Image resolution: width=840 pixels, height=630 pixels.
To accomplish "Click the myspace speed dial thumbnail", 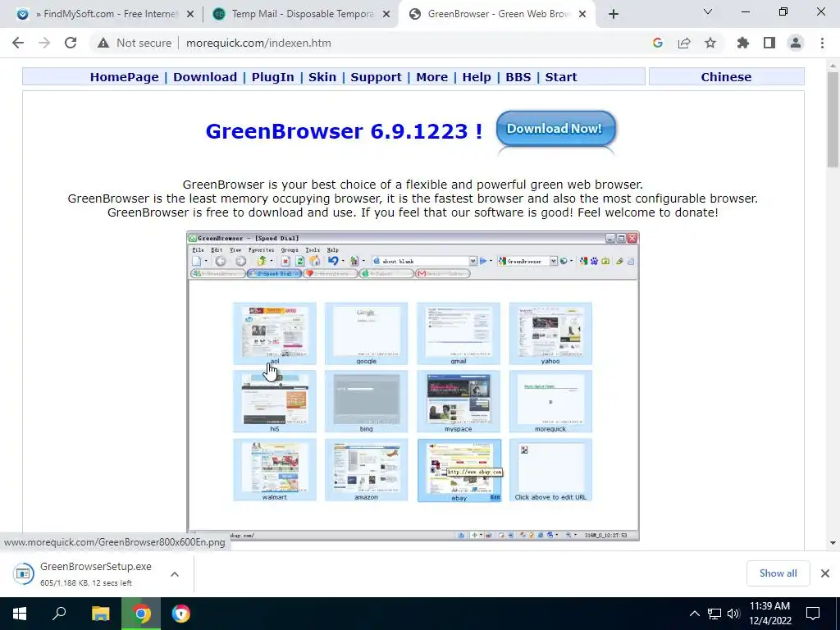I will 459,401.
